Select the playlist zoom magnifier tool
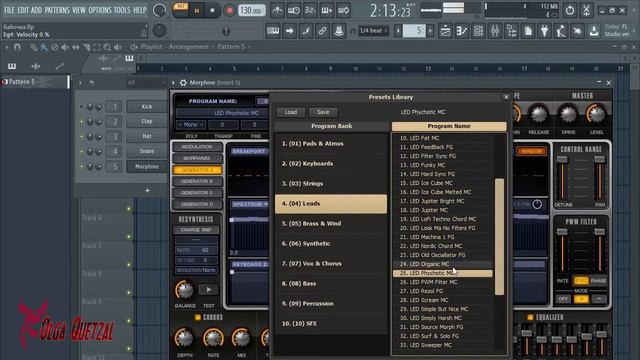 click(x=107, y=47)
